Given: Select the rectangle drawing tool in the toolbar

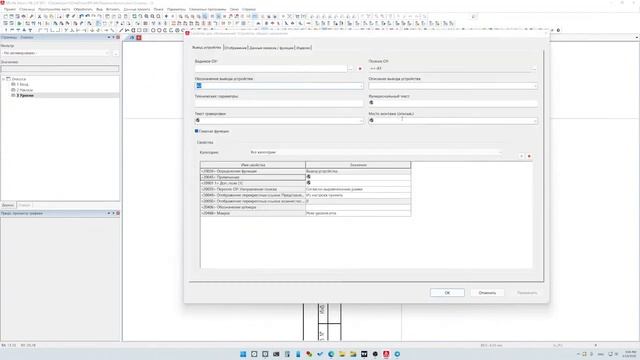Looking at the screenshot, I should 139,30.
